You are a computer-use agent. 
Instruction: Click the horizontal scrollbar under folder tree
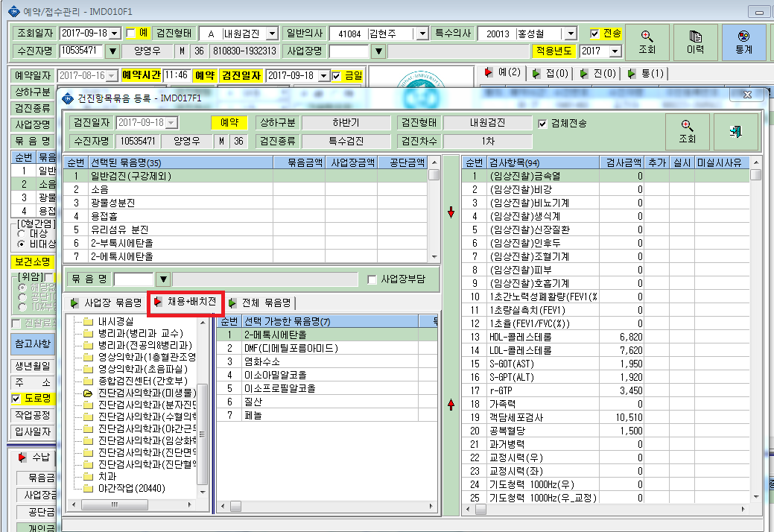click(132, 505)
